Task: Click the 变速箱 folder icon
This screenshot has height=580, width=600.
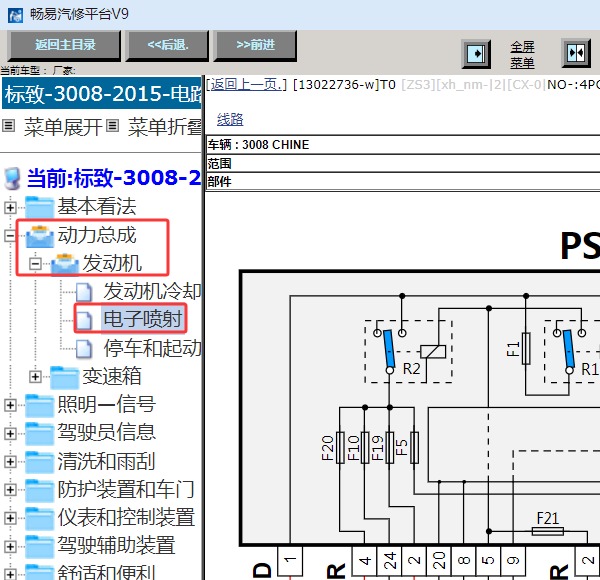Action: pyautogui.click(x=65, y=377)
